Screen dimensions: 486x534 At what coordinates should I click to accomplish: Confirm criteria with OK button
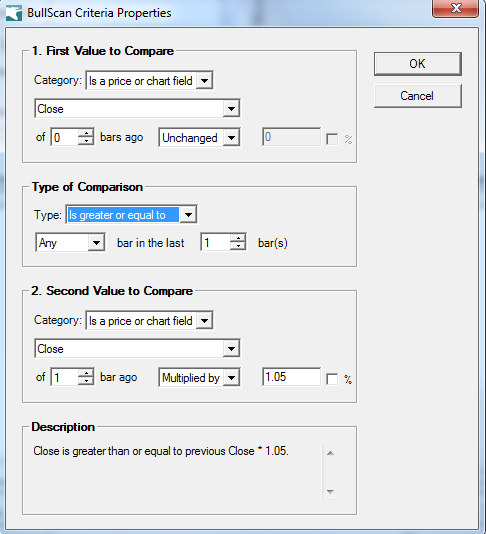(x=418, y=64)
